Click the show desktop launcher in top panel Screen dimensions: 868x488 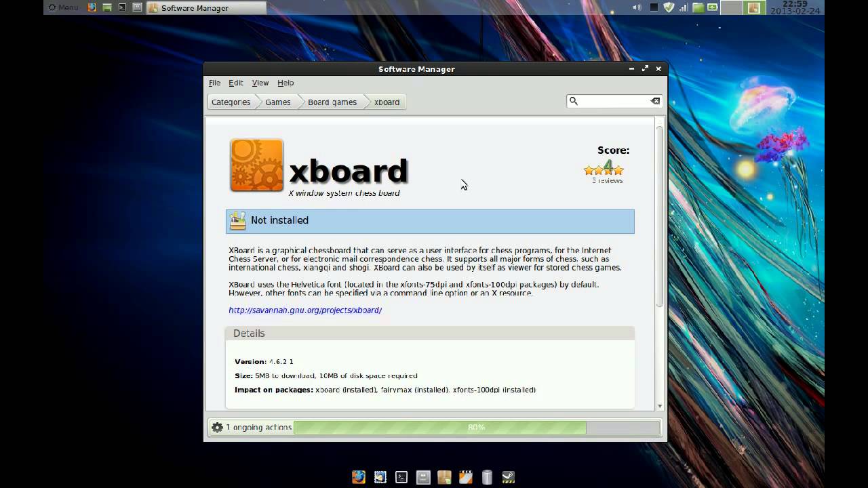click(137, 7)
